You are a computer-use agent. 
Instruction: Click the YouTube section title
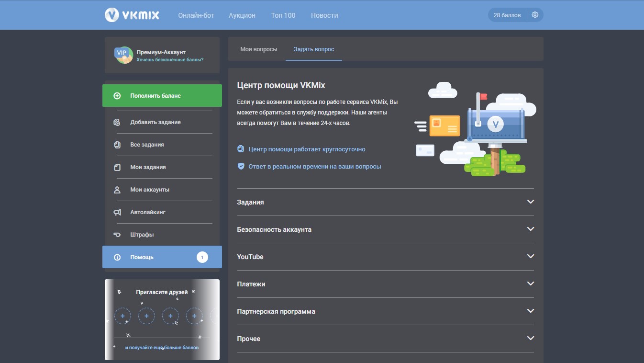click(250, 257)
